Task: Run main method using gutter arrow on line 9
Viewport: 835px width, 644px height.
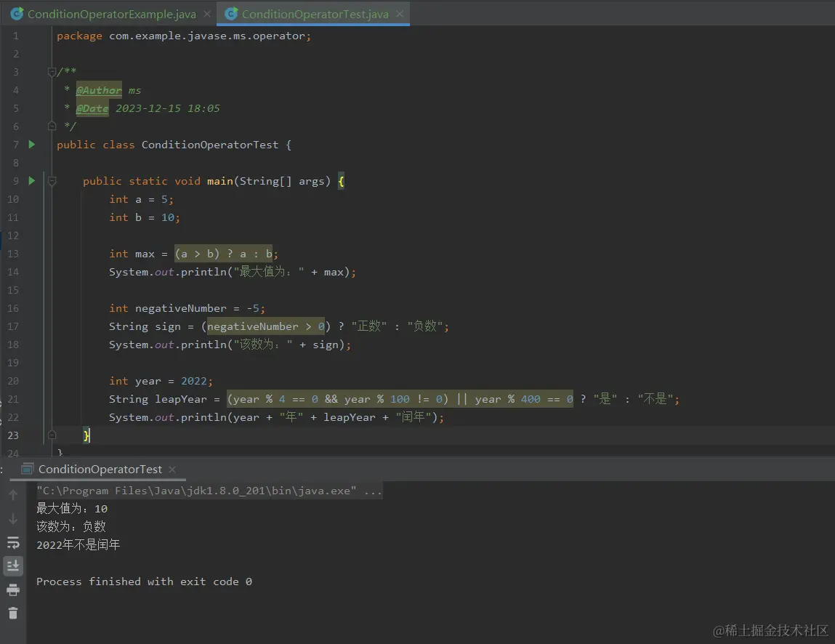Action: click(x=32, y=180)
